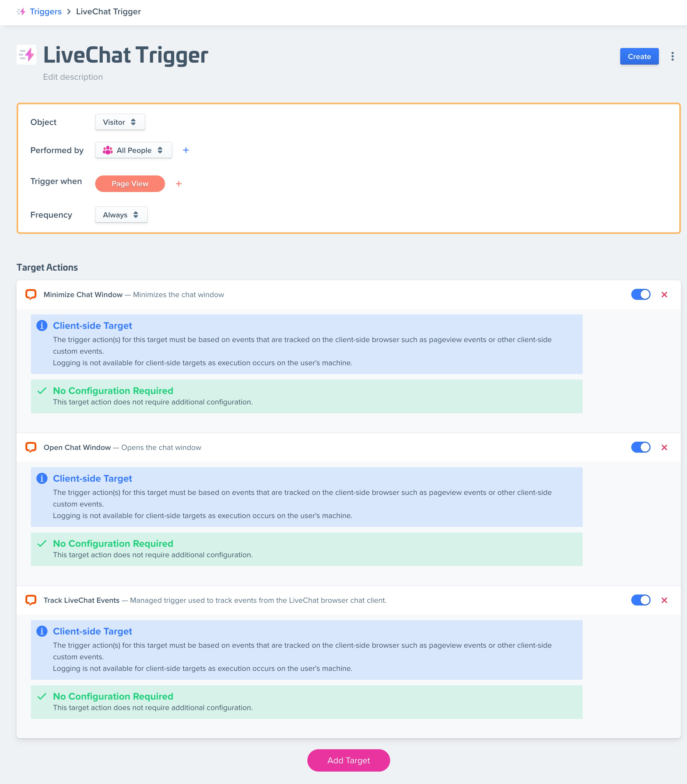The height and width of the screenshot is (784, 687).
Task: Disable the Minimize Chat Window toggle
Action: coord(641,294)
